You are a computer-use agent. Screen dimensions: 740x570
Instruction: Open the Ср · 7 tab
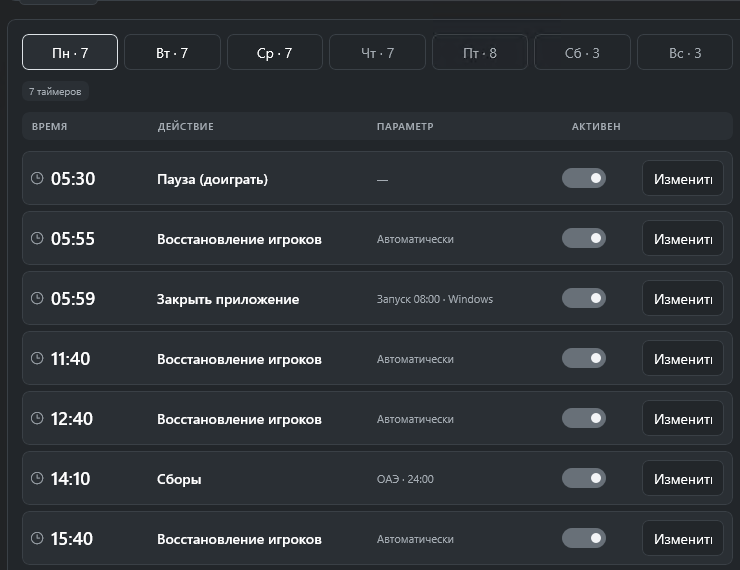click(x=275, y=52)
